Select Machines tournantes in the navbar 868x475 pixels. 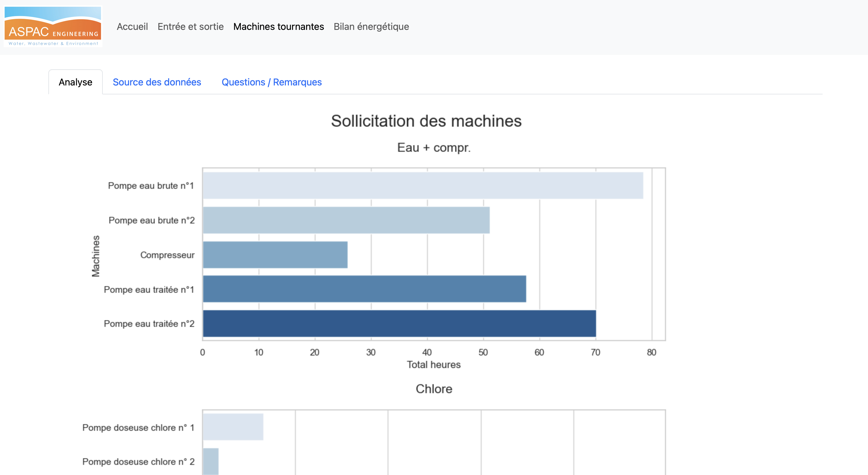278,27
